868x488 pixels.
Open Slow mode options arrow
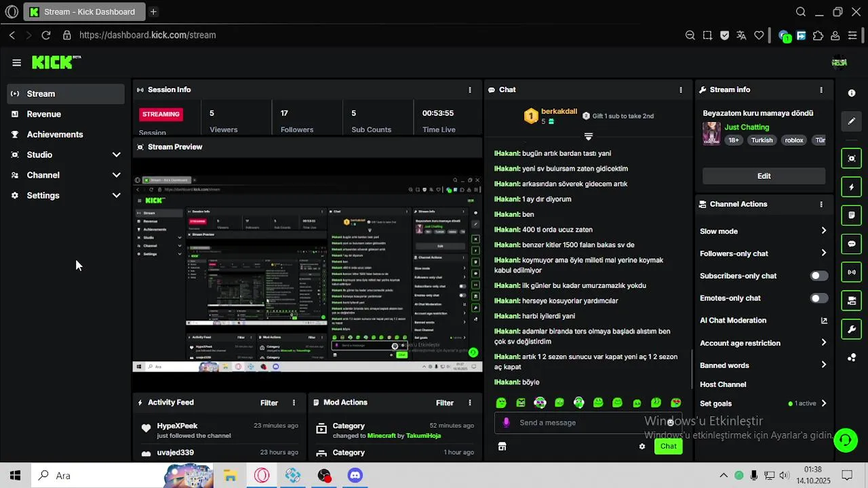pyautogui.click(x=824, y=231)
